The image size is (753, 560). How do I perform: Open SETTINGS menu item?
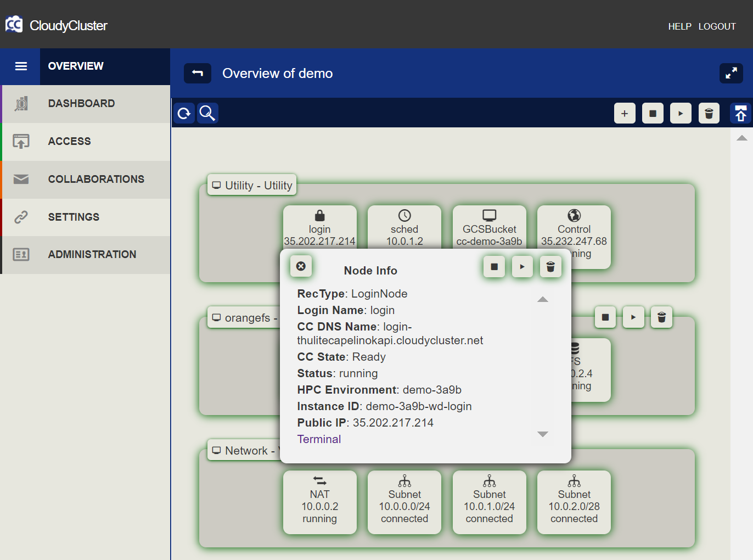tap(74, 217)
